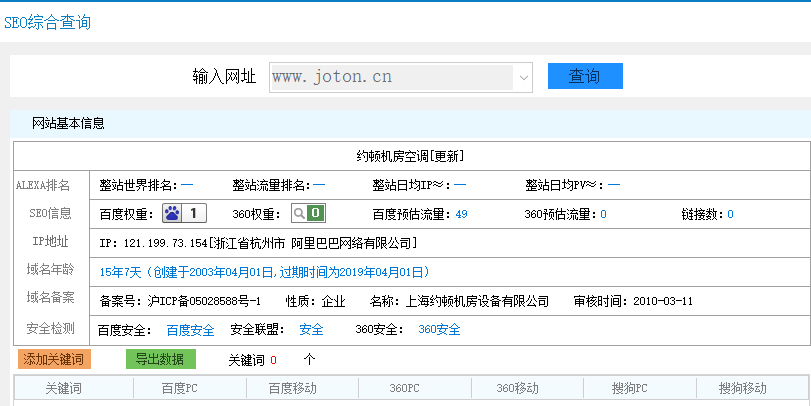Click the SEO综合查询 page title

pyautogui.click(x=47, y=22)
